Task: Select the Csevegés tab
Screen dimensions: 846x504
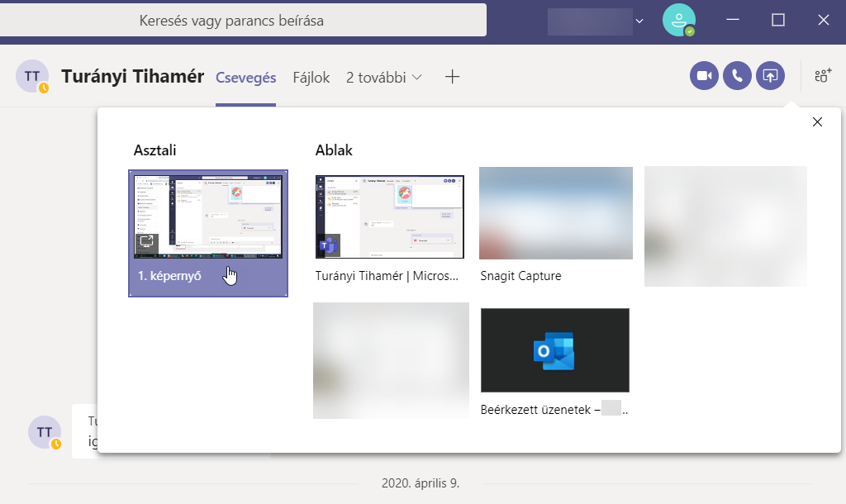Action: click(x=245, y=77)
